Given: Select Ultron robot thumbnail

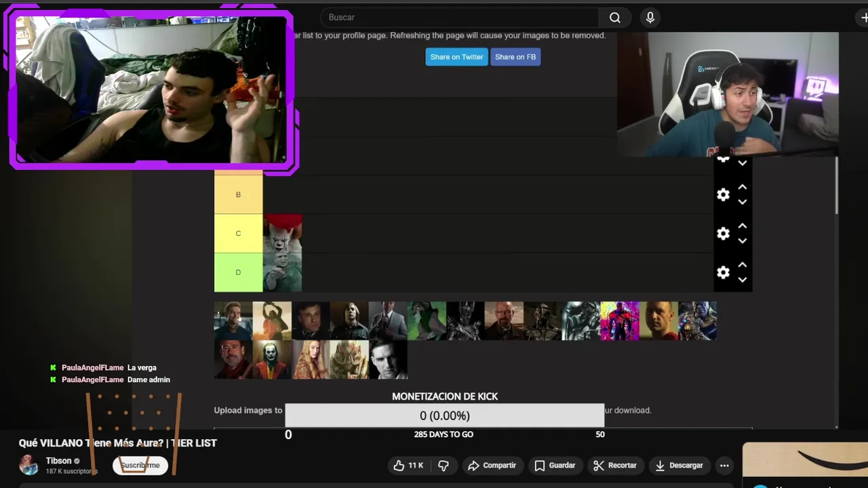Looking at the screenshot, I should (542, 321).
